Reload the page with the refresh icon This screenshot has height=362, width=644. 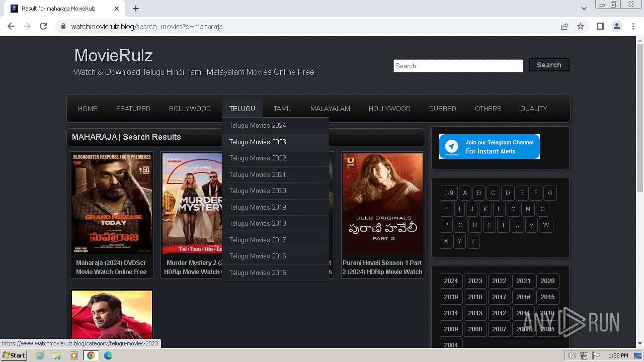[43, 26]
